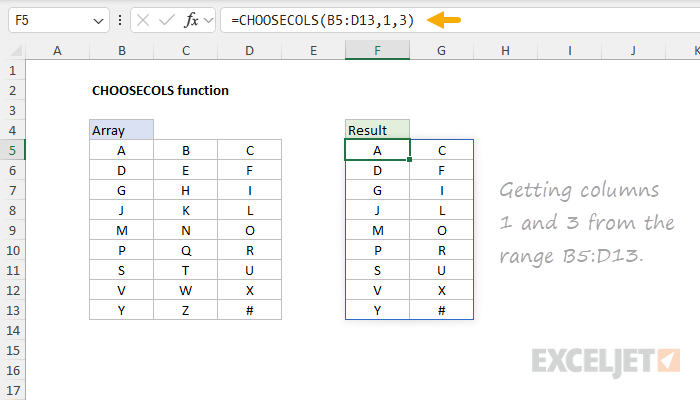Select Array cell containing 'B'

186,150
